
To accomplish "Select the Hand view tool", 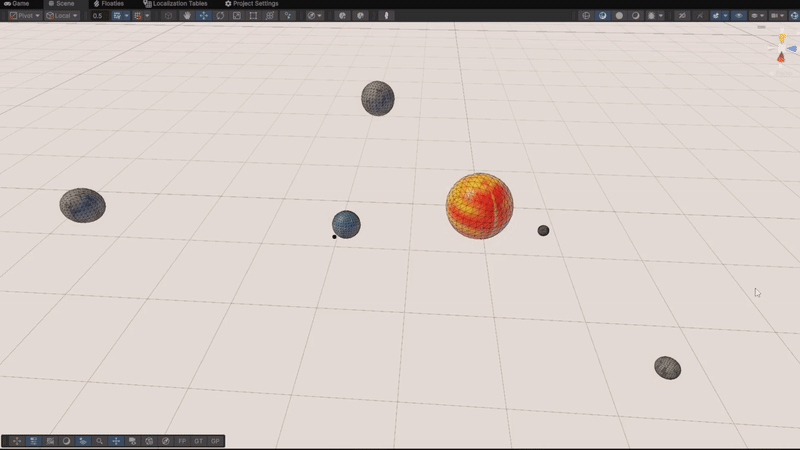I will coord(187,16).
